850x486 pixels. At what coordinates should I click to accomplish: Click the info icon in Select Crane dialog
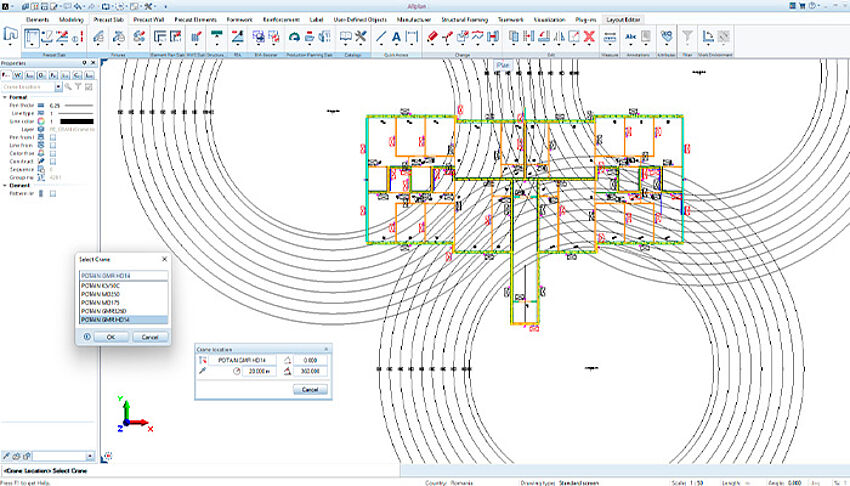click(x=87, y=336)
